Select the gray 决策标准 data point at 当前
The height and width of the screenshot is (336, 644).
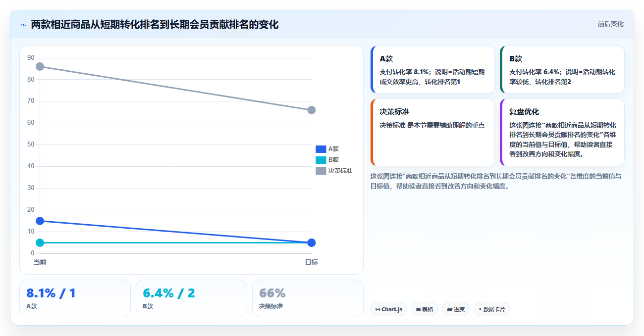(40, 66)
